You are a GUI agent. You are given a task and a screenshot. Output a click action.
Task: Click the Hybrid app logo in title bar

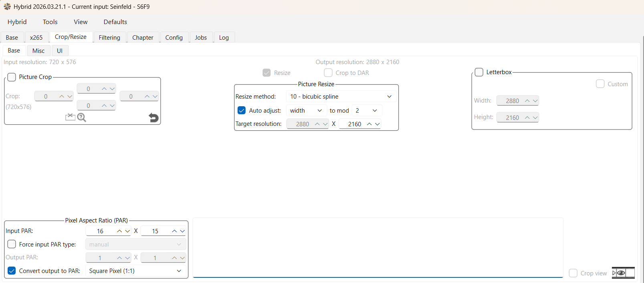coord(7,6)
